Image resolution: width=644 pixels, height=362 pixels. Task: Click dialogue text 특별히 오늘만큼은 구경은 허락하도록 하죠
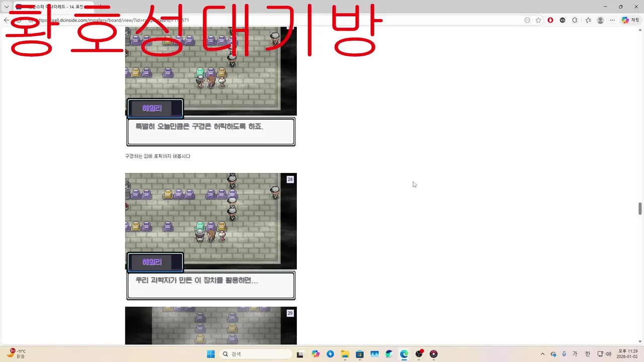[x=199, y=126]
